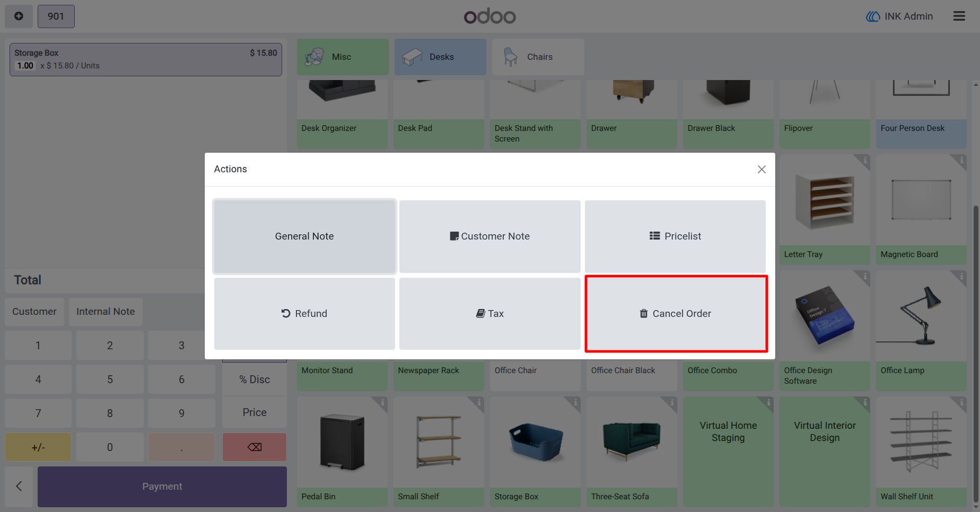Click the Office Chair Black product label
Viewport: 980px width, 512px height.
click(x=623, y=370)
